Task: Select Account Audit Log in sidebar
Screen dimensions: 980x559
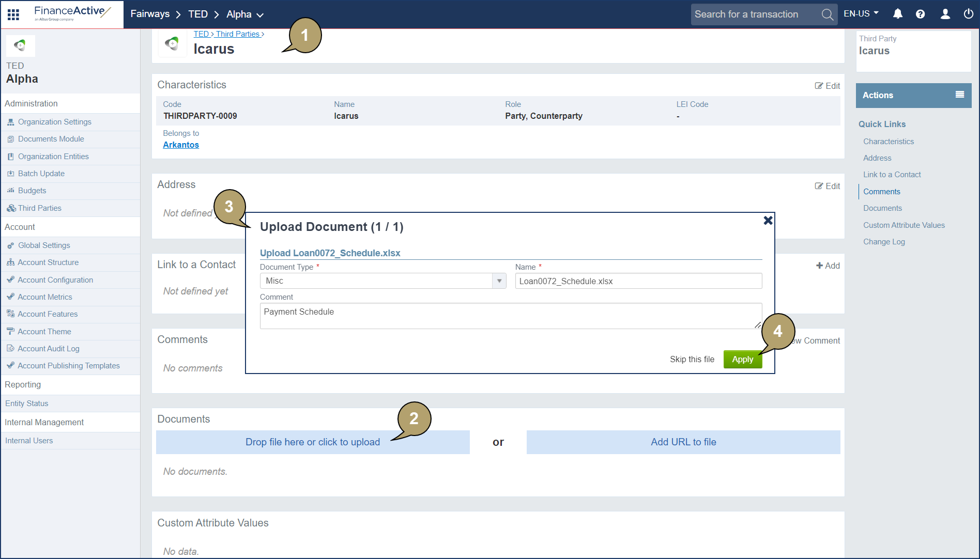Action: click(48, 349)
